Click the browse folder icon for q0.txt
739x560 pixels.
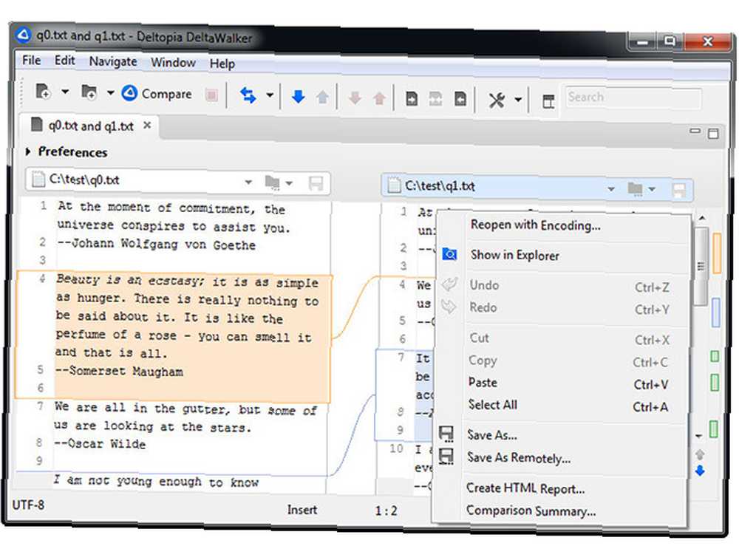tap(272, 182)
